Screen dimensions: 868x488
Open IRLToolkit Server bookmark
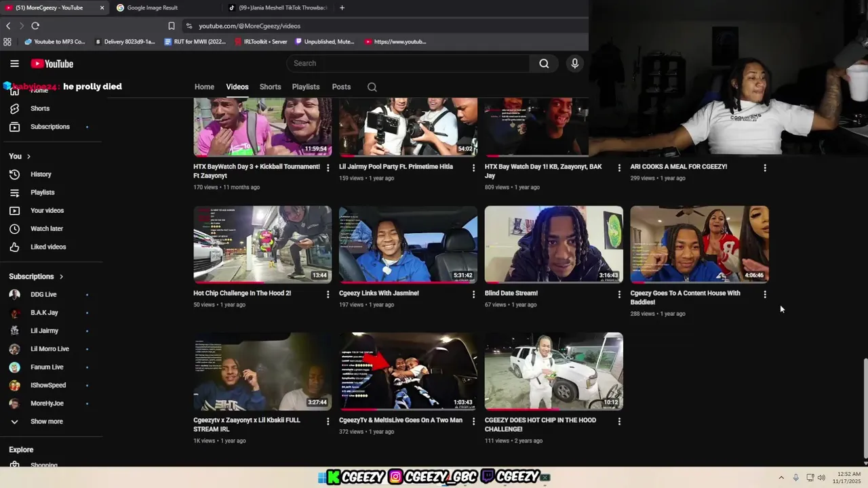pos(260,41)
